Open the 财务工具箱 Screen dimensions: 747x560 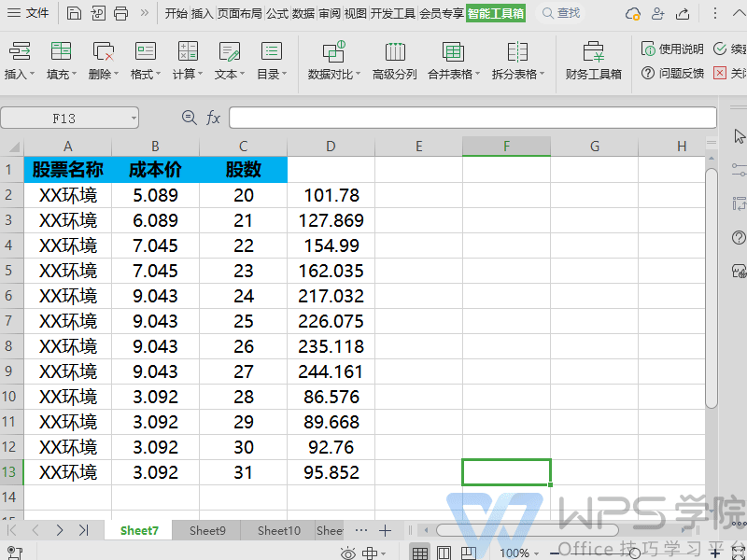point(594,61)
